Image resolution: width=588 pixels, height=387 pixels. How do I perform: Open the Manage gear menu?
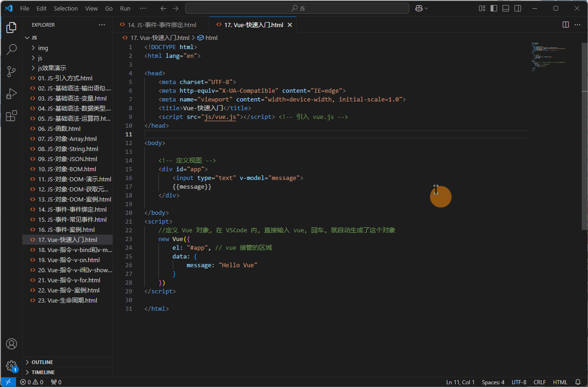11,366
